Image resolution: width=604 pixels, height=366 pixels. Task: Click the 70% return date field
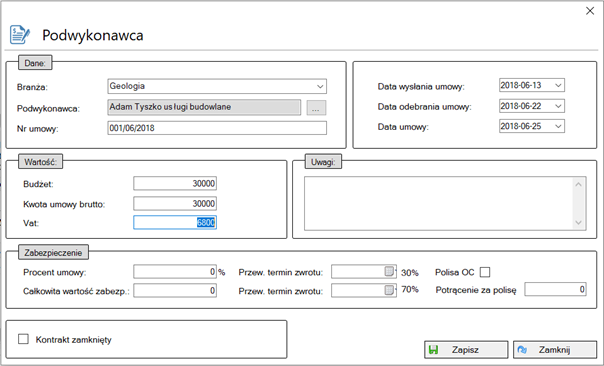[x=364, y=290]
